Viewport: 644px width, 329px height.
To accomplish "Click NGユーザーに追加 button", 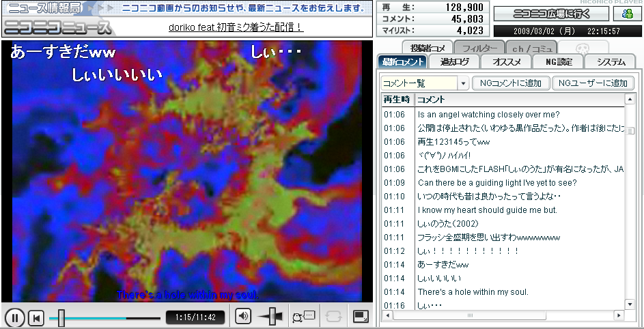I will (593, 83).
